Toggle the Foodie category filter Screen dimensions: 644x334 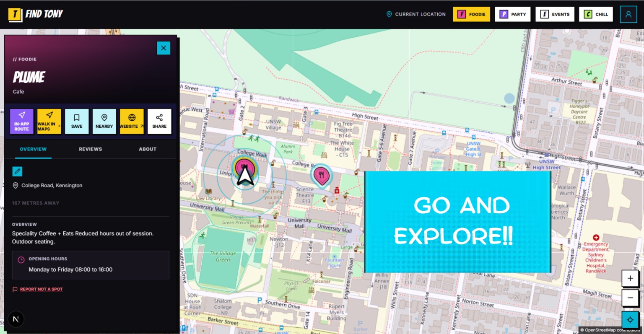pos(471,14)
